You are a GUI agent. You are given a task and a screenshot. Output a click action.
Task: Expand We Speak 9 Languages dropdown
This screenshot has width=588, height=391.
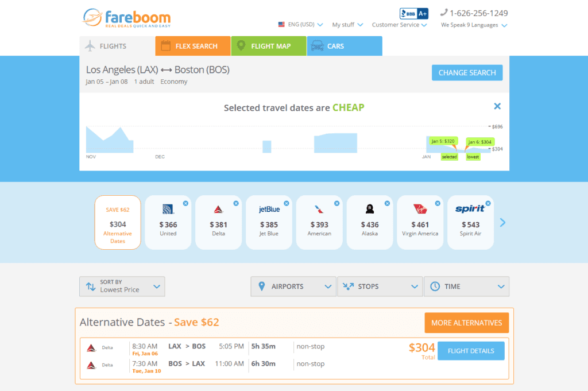(x=474, y=25)
